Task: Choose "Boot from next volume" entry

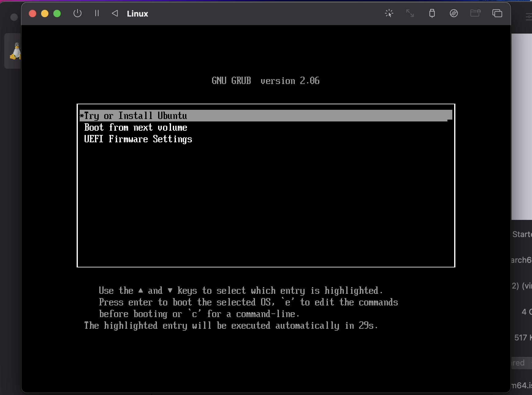Action: coord(135,128)
